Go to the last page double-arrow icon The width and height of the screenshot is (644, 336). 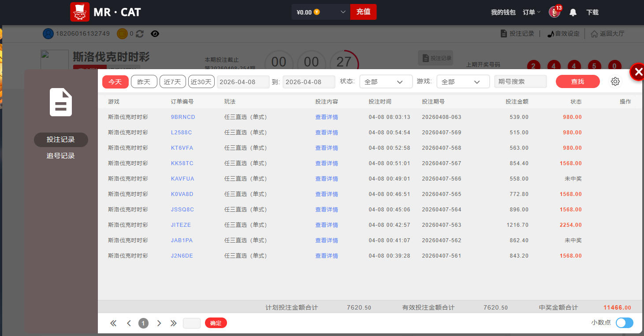coord(174,323)
